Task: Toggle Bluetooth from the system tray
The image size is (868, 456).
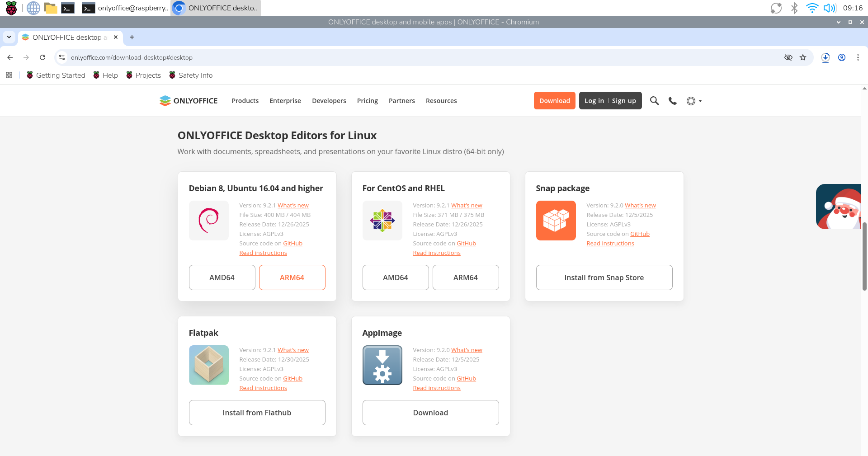Action: click(794, 8)
